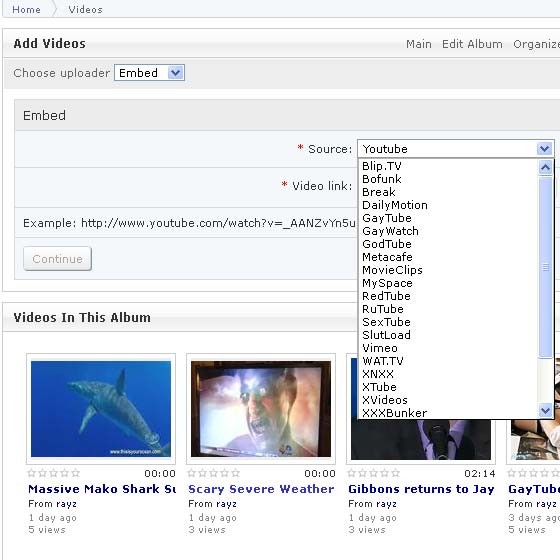The width and height of the screenshot is (560, 560).
Task: Open the Gibbons returns to Jay thumbnail
Action: pos(421,440)
